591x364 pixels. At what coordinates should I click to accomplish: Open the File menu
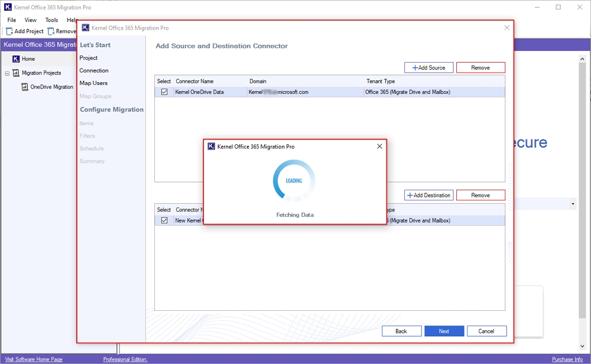coord(12,20)
